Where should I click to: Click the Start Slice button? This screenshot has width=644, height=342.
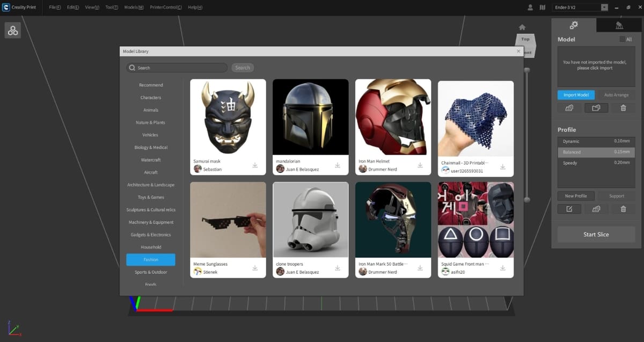click(596, 235)
